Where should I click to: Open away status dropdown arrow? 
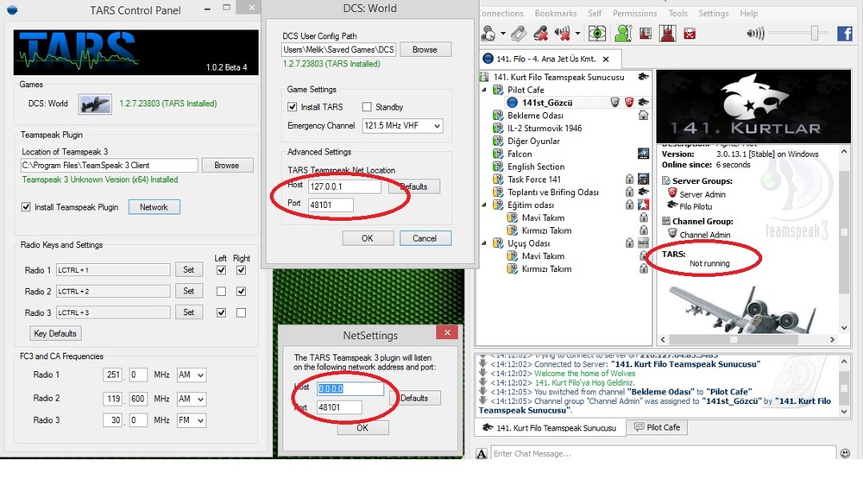[x=503, y=34]
